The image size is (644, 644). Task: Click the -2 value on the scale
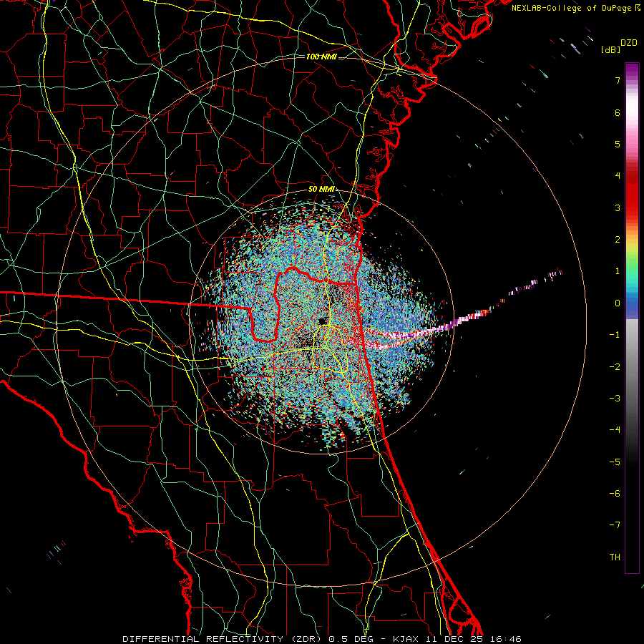[x=615, y=367]
